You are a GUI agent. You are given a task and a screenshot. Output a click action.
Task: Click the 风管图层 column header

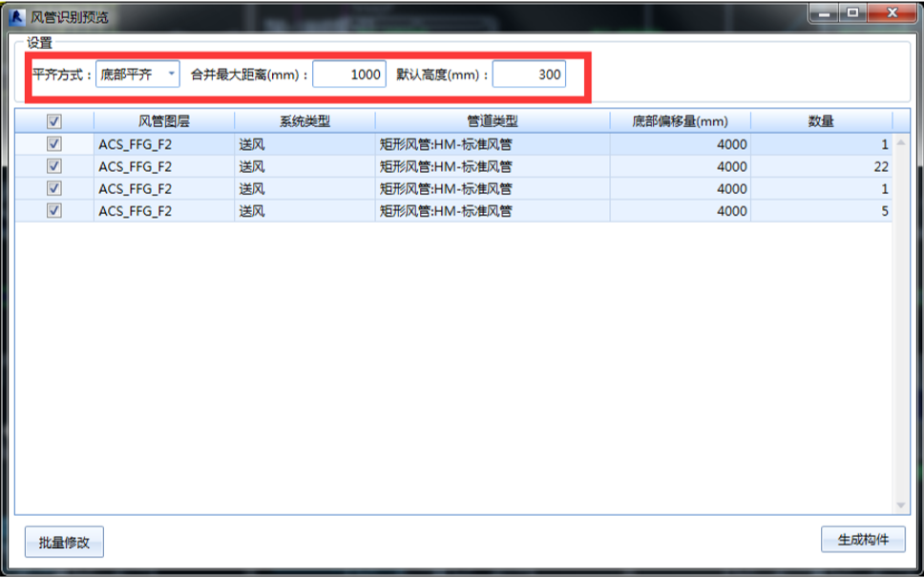pos(164,121)
